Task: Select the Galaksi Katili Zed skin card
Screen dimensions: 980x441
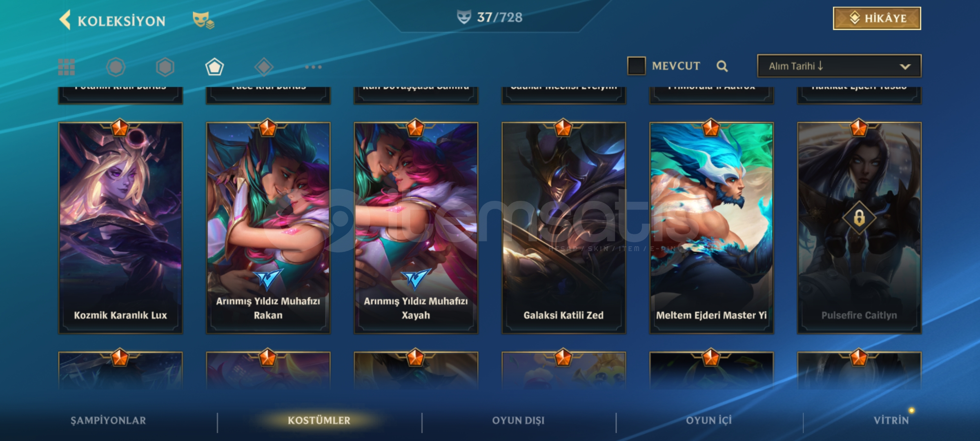Action: tap(563, 228)
